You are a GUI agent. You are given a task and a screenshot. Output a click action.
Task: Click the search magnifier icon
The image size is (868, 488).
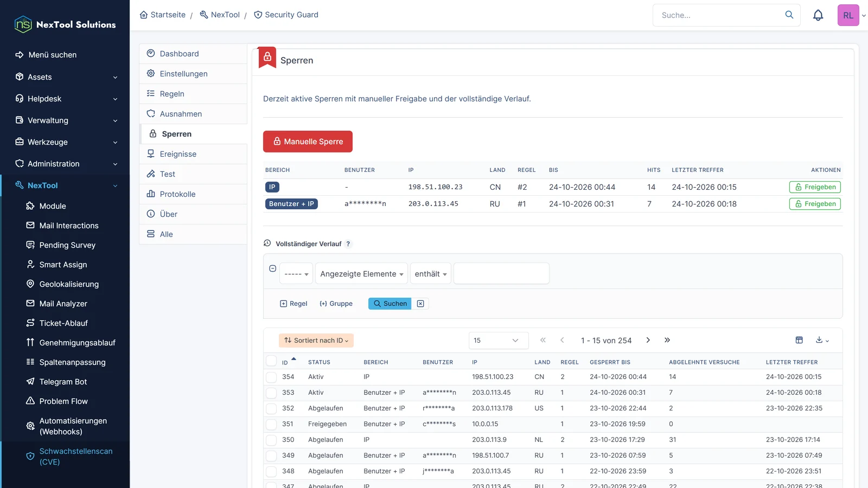[x=789, y=15]
